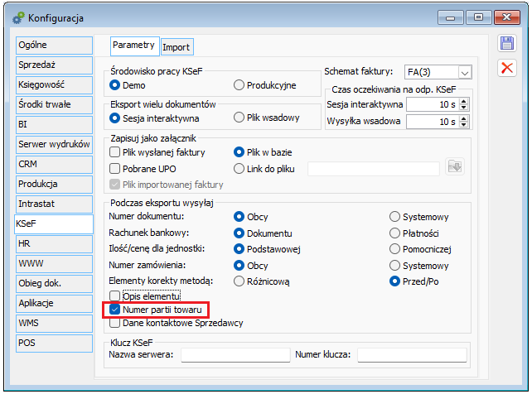The height and width of the screenshot is (394, 532).
Task: Open the WMS section
Action: point(54,323)
